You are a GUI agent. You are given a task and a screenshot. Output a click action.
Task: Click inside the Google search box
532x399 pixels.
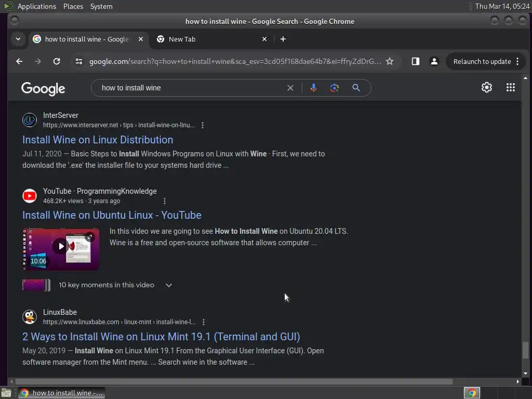tap(190, 88)
